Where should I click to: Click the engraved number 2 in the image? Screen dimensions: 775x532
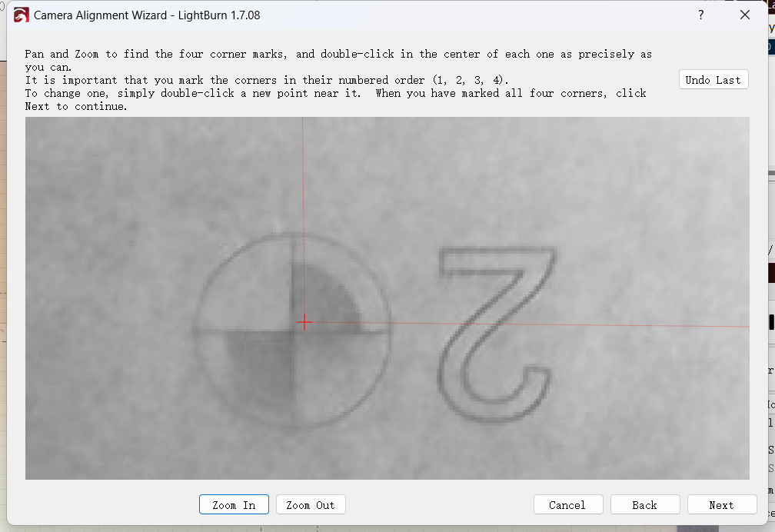[495, 334]
